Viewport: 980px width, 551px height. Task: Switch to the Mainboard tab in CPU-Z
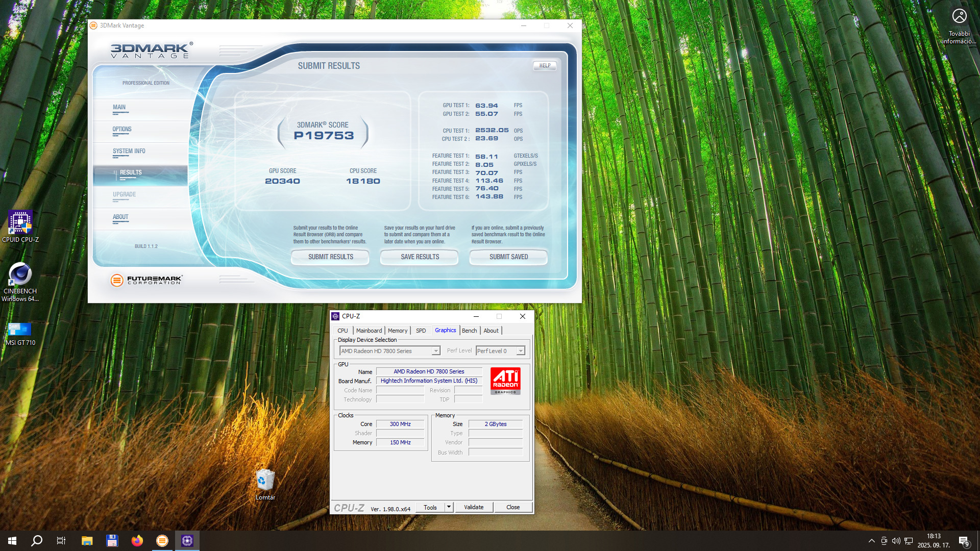pyautogui.click(x=369, y=331)
